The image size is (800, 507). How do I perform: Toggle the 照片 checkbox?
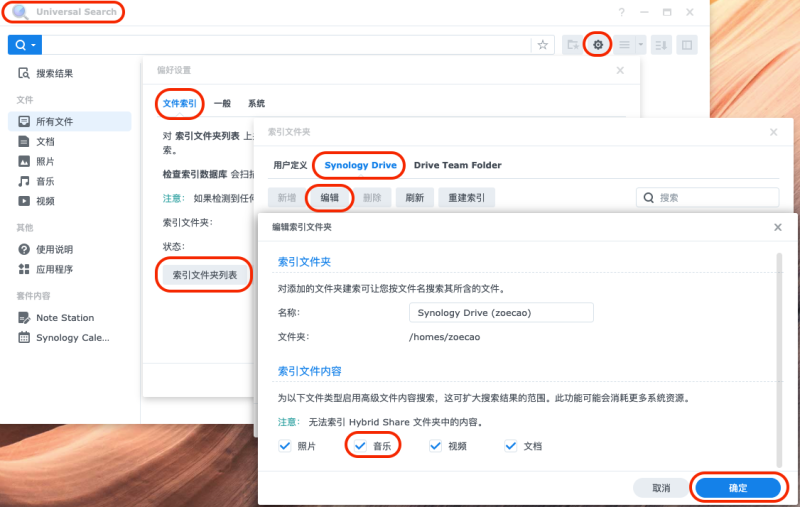[x=285, y=446]
